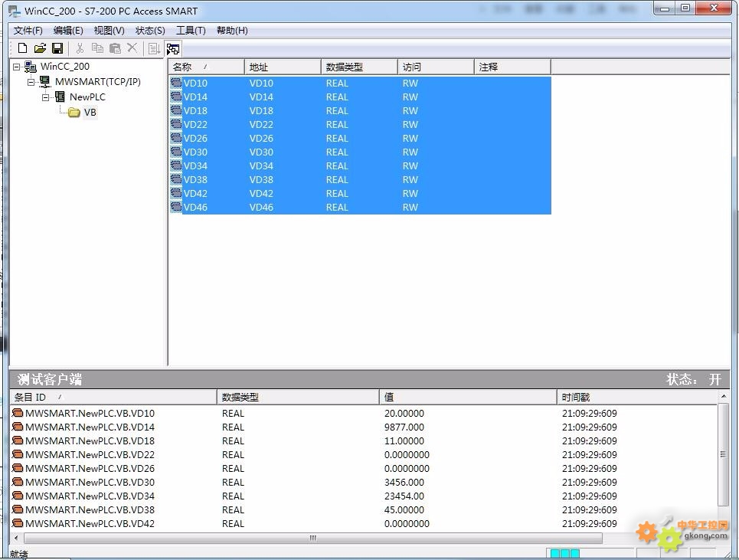The width and height of the screenshot is (739, 560).
Task: Select the VD22 name in item list
Action: pyautogui.click(x=195, y=124)
